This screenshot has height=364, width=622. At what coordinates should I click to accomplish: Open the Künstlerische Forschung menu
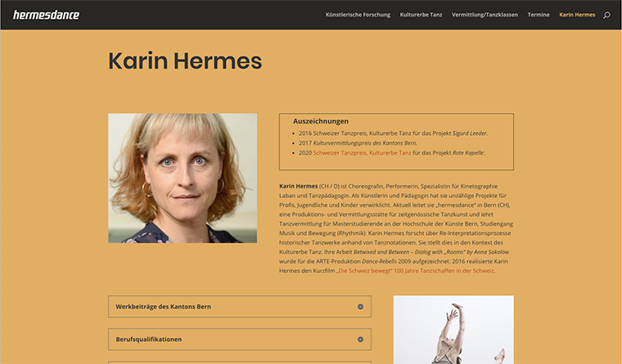(x=358, y=15)
